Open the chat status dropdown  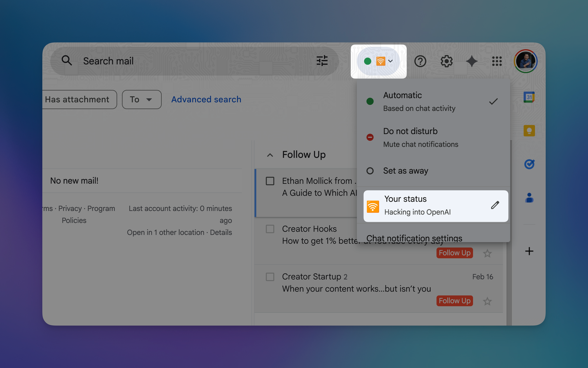pos(378,61)
